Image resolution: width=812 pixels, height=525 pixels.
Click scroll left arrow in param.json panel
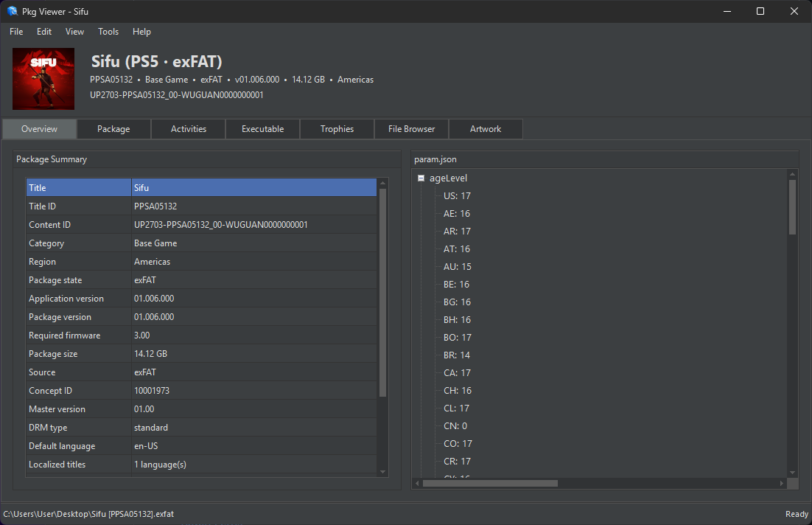tap(417, 484)
